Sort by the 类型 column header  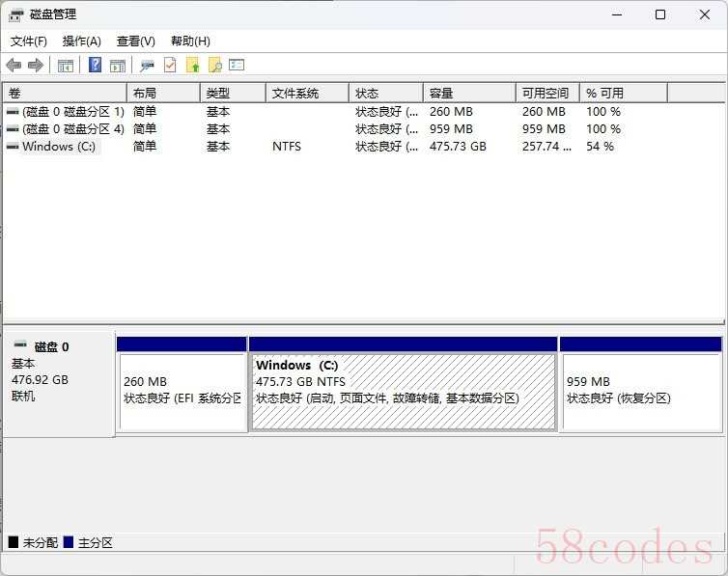tap(233, 94)
